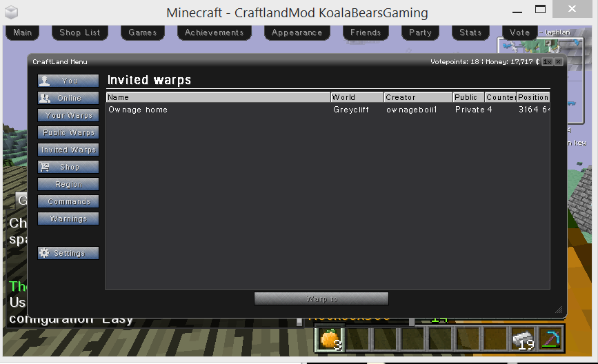Check the Warnings section
Image resolution: width=598 pixels, height=364 pixels.
(68, 219)
